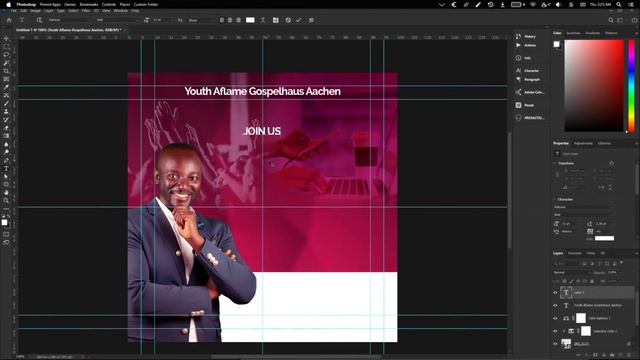Collapse Transform section in Properties
Screen dimensions: 640x360
point(555,163)
